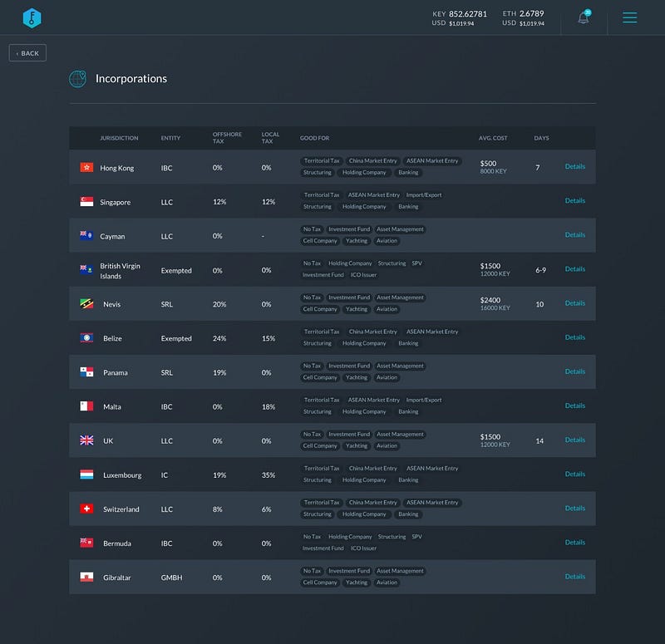Open Details for Belize

coord(574,337)
